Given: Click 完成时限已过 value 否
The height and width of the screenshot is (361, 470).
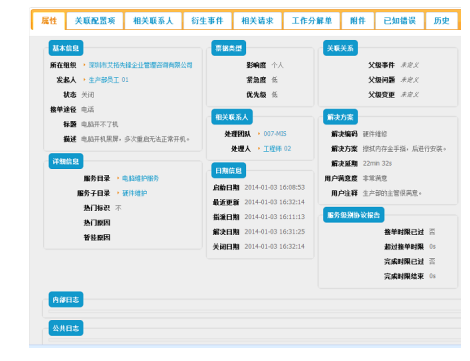Looking at the screenshot, I should 432,261.
